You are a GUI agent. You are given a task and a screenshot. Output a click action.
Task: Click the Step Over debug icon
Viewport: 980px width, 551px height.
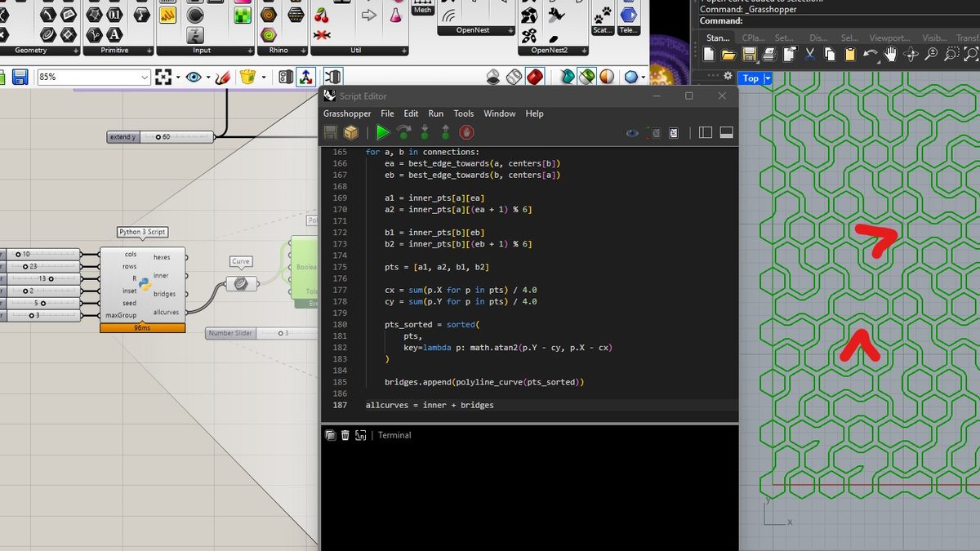[403, 132]
